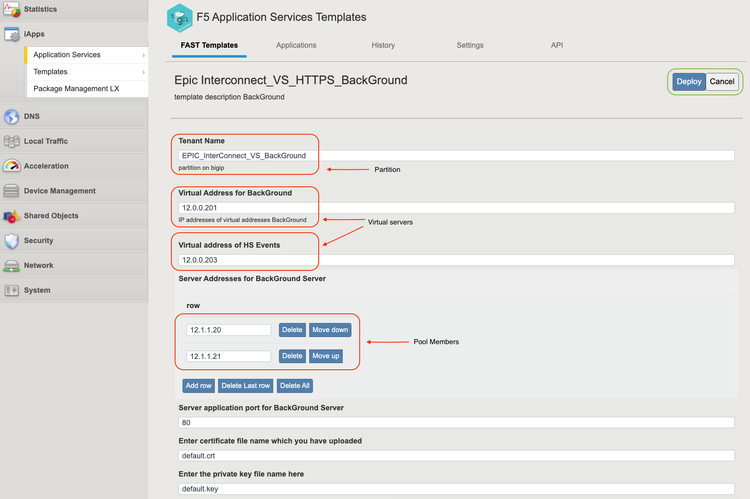The width and height of the screenshot is (750, 499).
Task: Click the Add row button
Action: point(198,386)
